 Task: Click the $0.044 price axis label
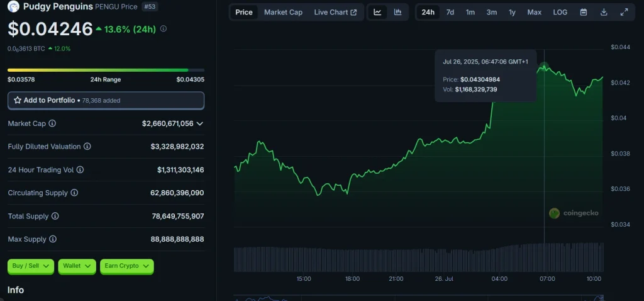point(621,47)
